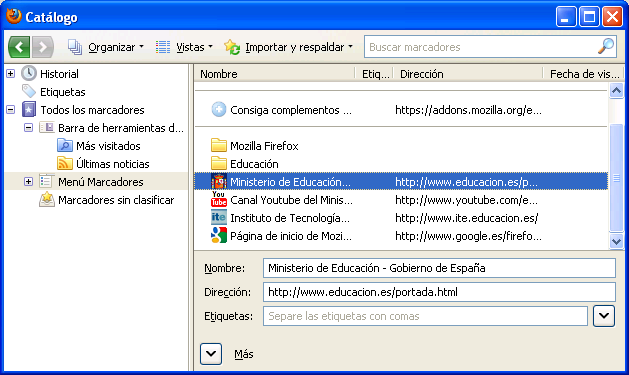Click the Consiga complementos globe icon

pos(219,109)
